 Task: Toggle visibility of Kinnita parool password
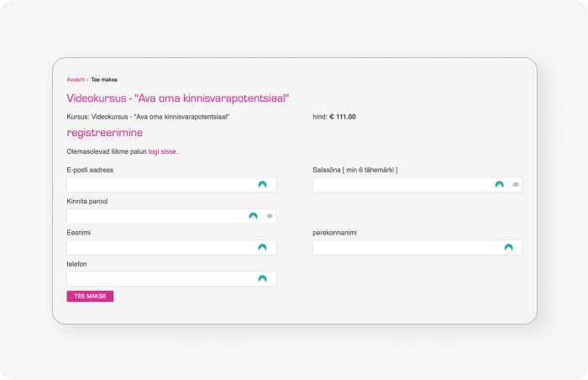pos(270,216)
